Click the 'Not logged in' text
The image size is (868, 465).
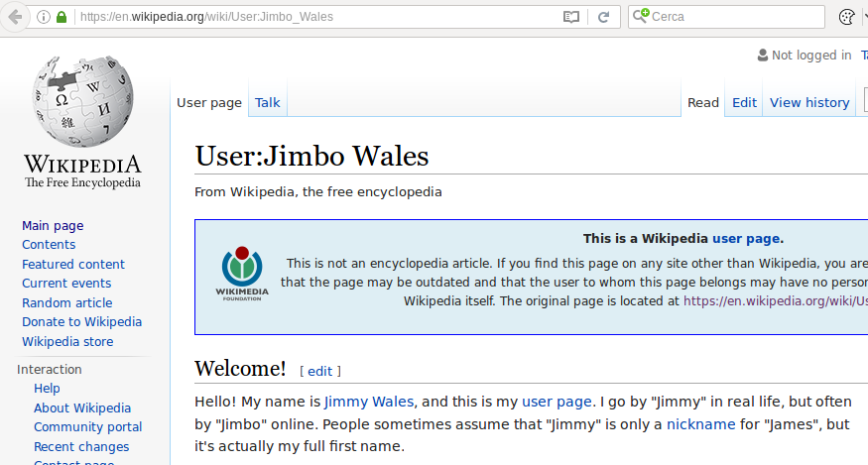[x=811, y=55]
